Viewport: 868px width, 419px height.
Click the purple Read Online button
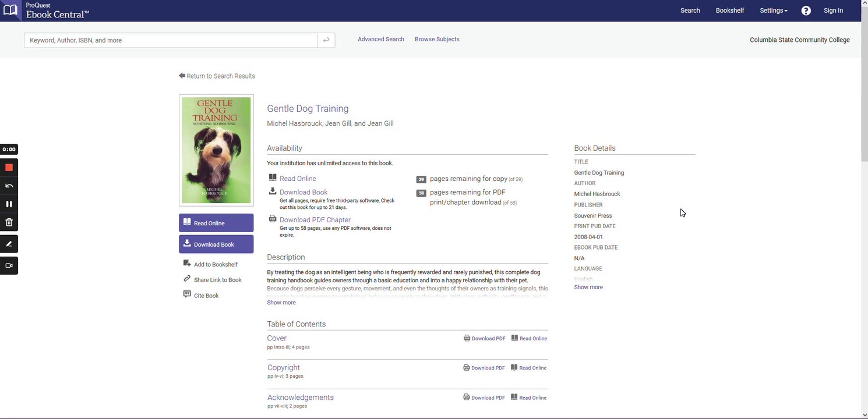pyautogui.click(x=216, y=223)
